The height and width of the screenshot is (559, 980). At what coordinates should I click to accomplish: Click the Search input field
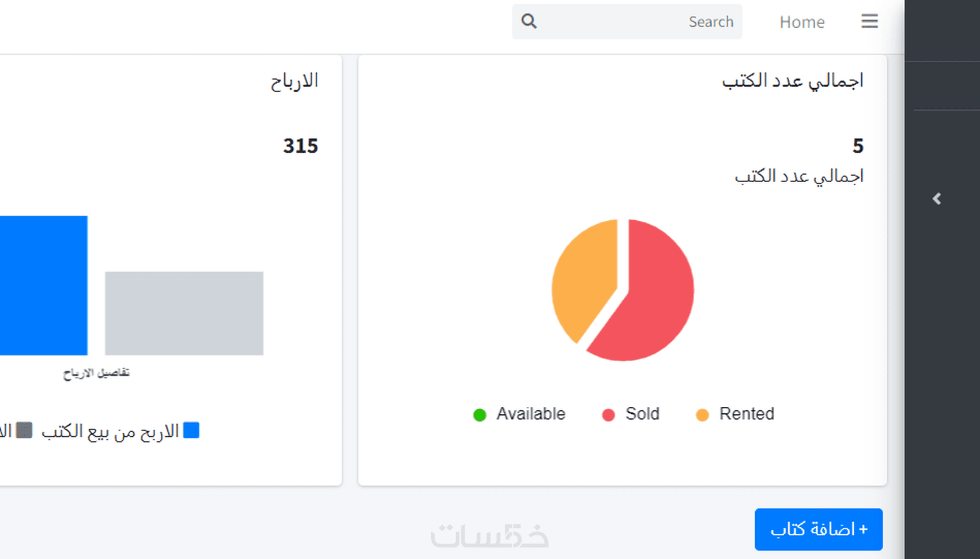tap(627, 21)
